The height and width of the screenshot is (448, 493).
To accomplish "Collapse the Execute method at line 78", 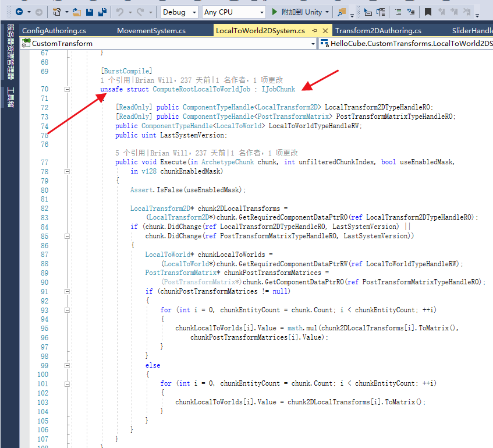I will click(67, 172).
